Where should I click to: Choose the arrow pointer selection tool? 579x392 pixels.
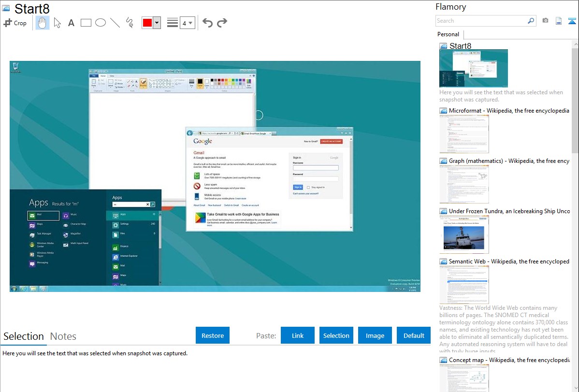click(x=57, y=23)
